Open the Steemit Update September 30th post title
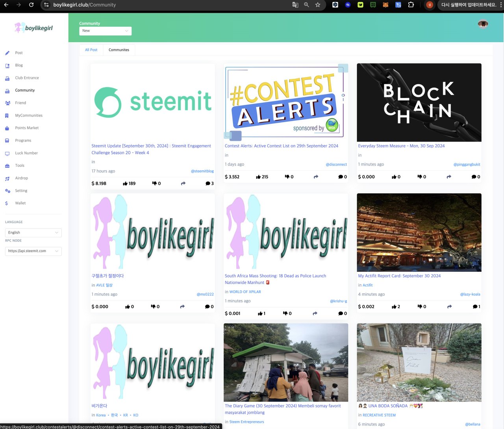 point(151,149)
